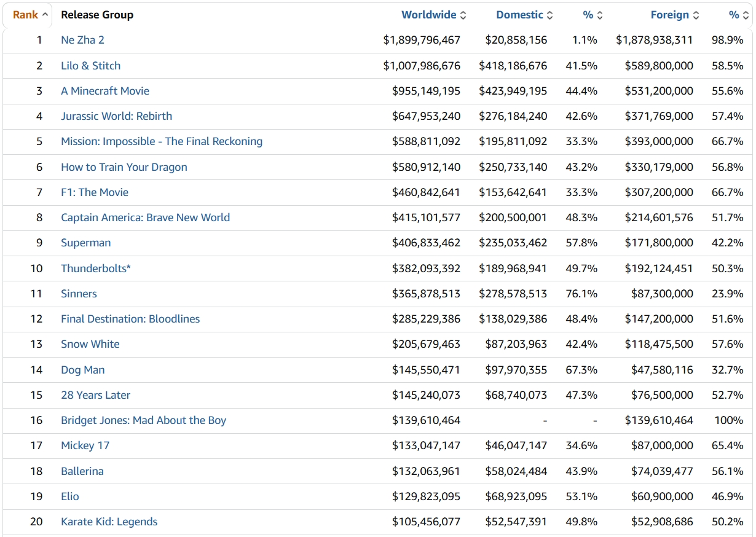
Task: Click the Snow White link
Action: tap(90, 344)
